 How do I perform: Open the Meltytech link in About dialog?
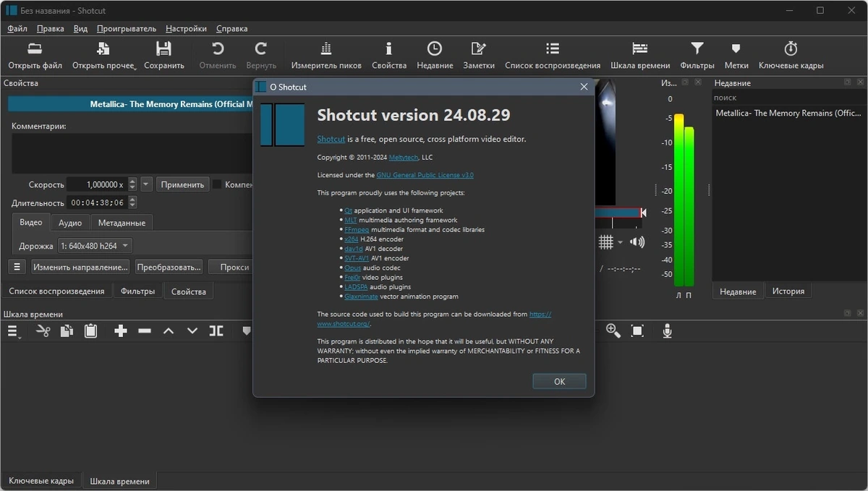[x=403, y=157]
